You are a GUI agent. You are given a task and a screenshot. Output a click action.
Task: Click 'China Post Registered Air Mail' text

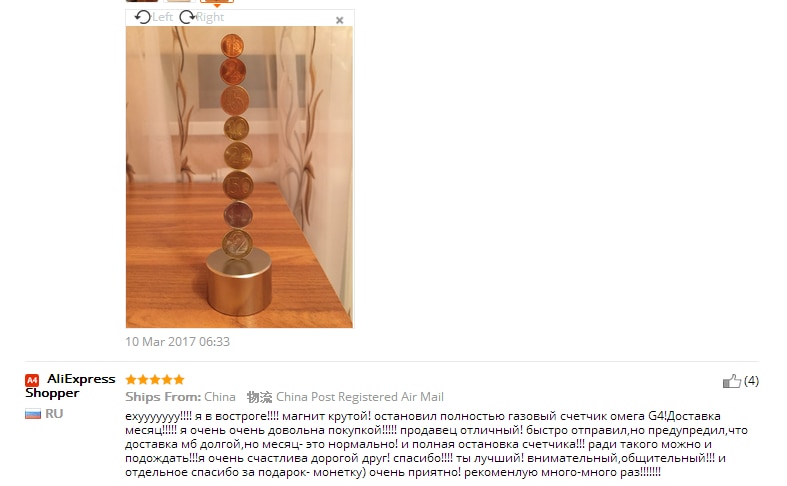pyautogui.click(x=360, y=397)
